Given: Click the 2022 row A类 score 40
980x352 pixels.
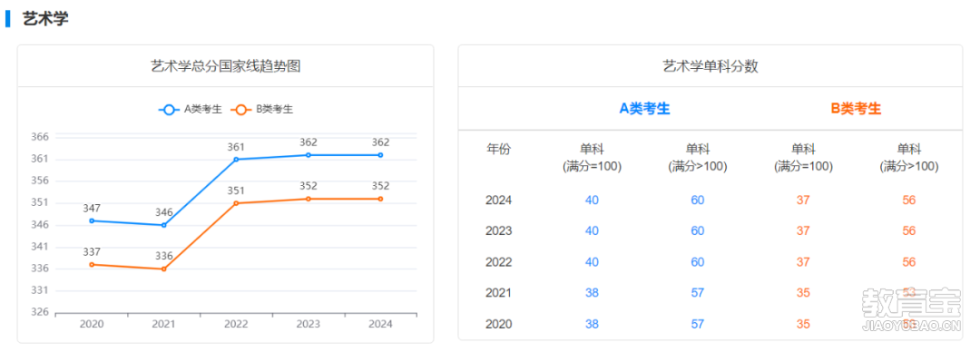Looking at the screenshot, I should 592,262.
